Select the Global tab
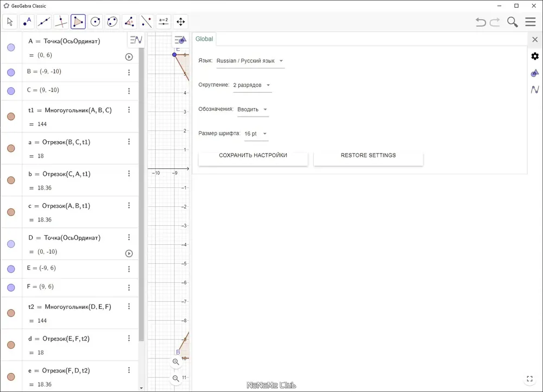Viewport: 543px width, 392px height. [204, 39]
